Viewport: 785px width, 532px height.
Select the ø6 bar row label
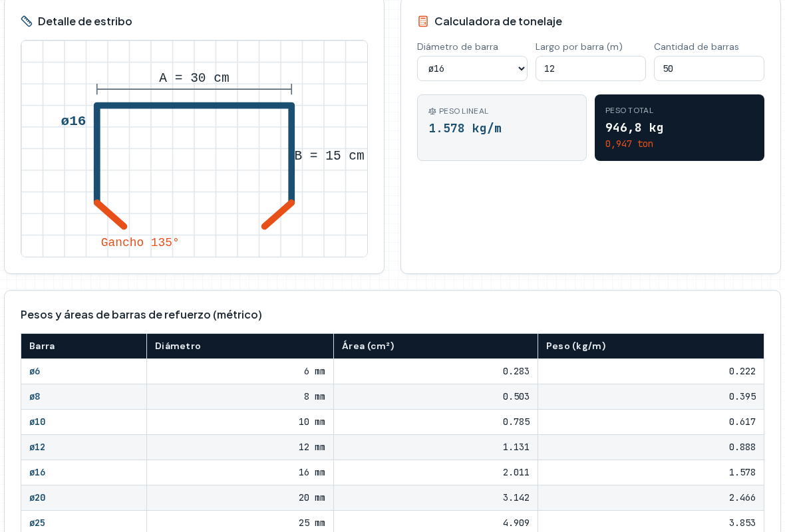click(35, 371)
